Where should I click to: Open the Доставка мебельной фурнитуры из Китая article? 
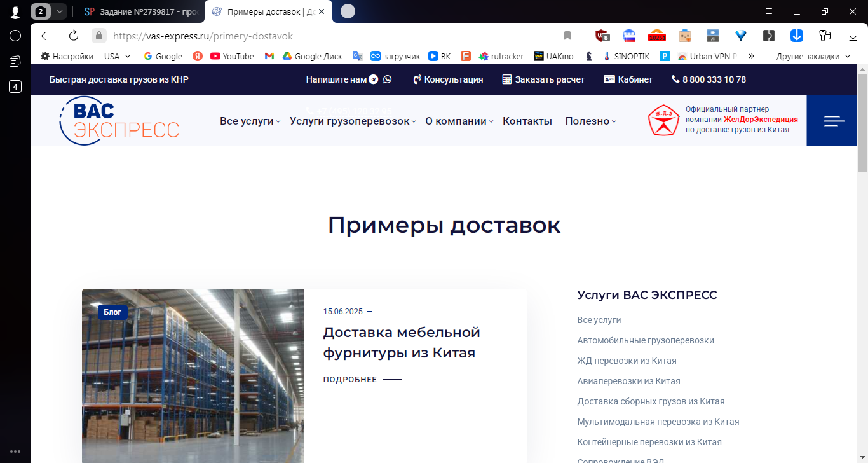[402, 342]
